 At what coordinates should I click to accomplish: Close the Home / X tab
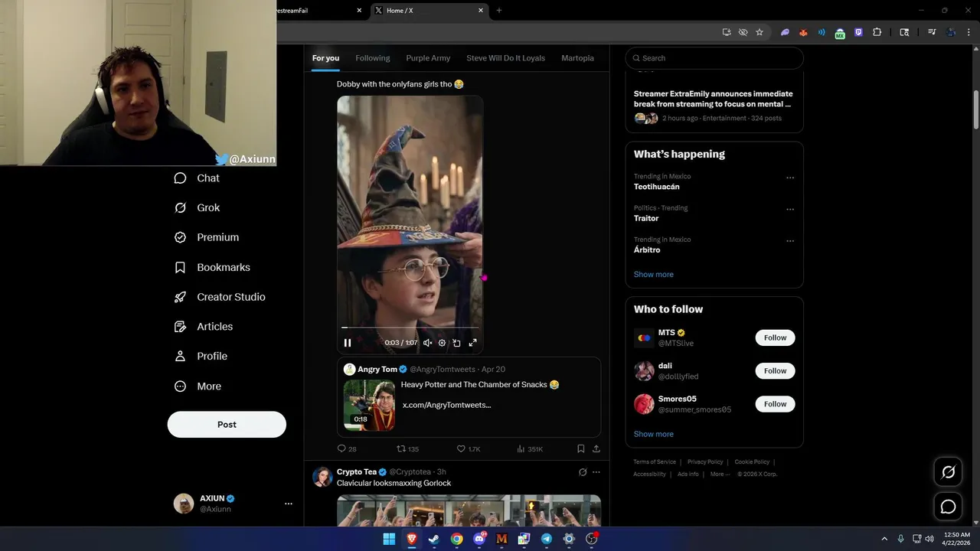481,11
